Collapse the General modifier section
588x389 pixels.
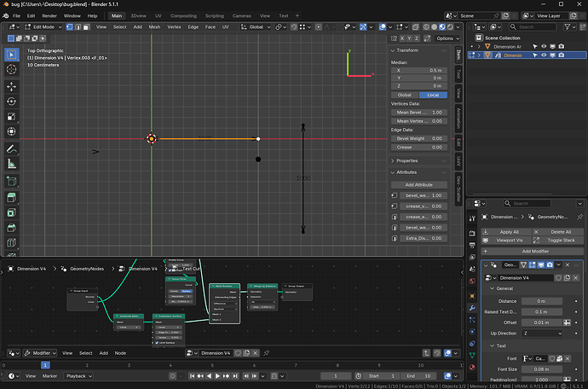click(493, 288)
